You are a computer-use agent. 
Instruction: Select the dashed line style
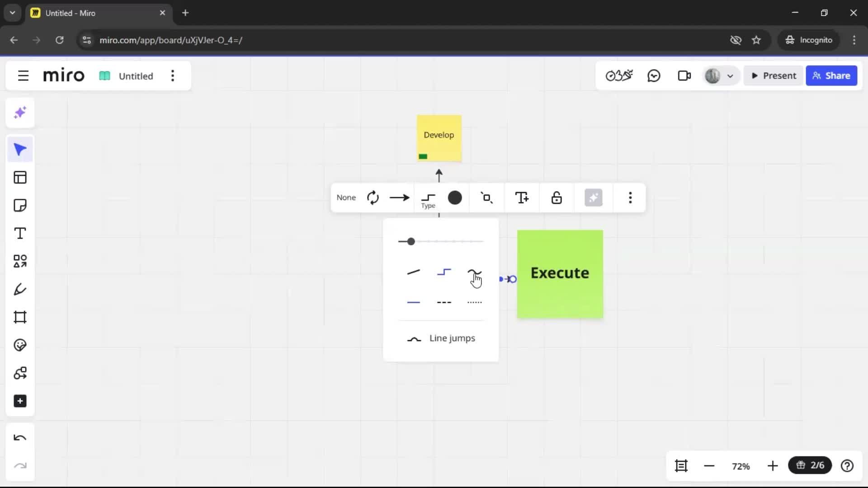pos(444,302)
